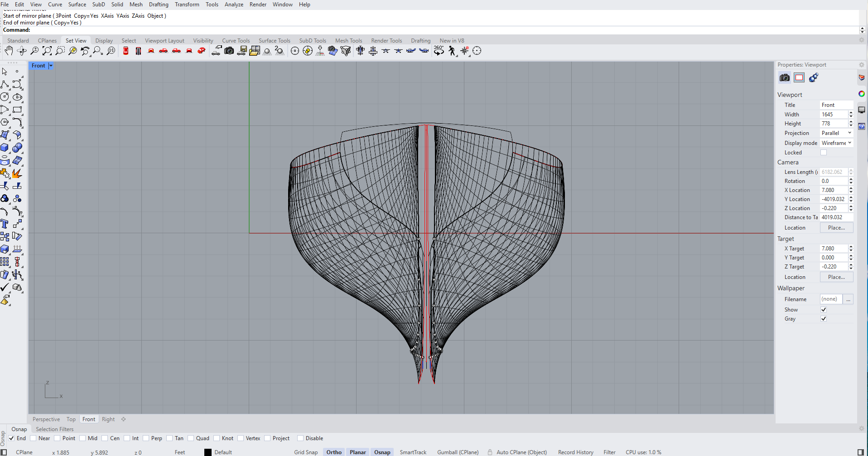Toggle Ortho in the status bar

pyautogui.click(x=334, y=452)
